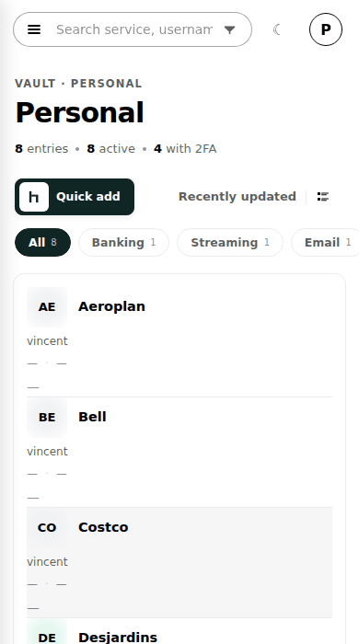This screenshot has width=359, height=644.
Task: Select the Banking filter chip
Action: pyautogui.click(x=123, y=242)
